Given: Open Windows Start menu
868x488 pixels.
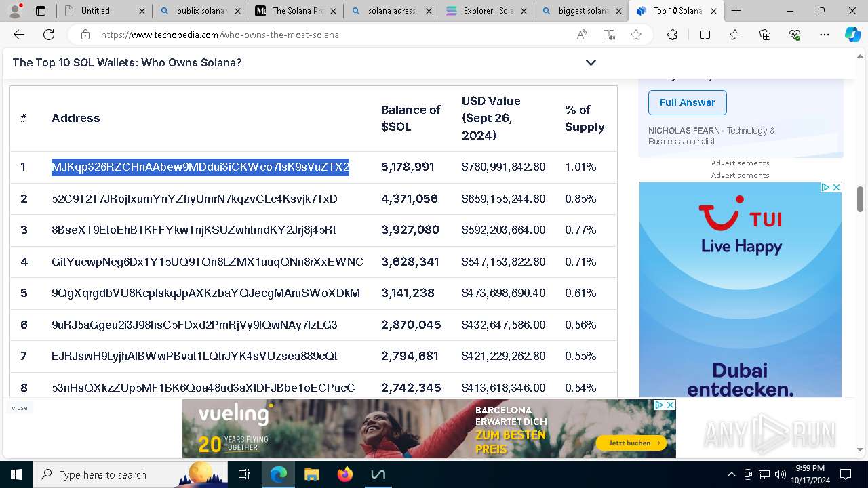Looking at the screenshot, I should click(x=16, y=474).
